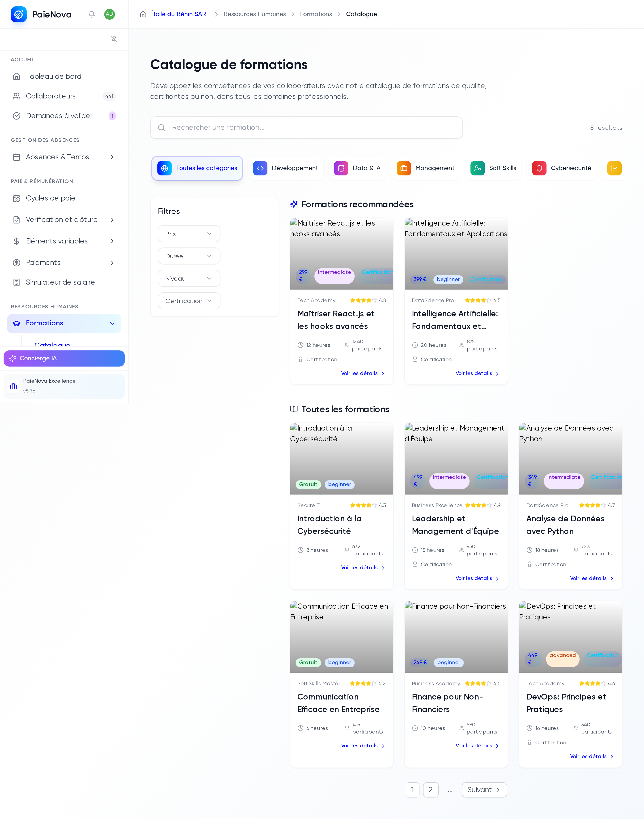Viewport: 644px width, 819px height.
Task: View details of Maîtriser React.js course
Action: (x=362, y=373)
